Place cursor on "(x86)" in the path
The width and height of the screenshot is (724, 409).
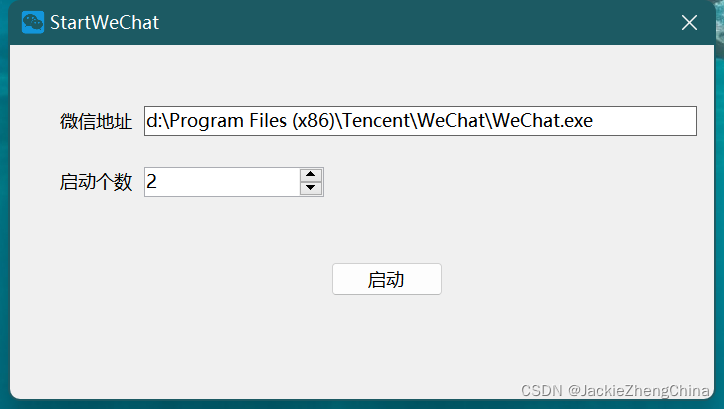coord(314,121)
